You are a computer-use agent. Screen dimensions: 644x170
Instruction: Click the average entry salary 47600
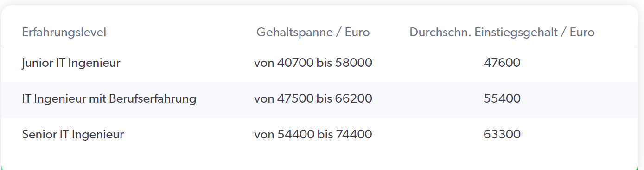(502, 63)
